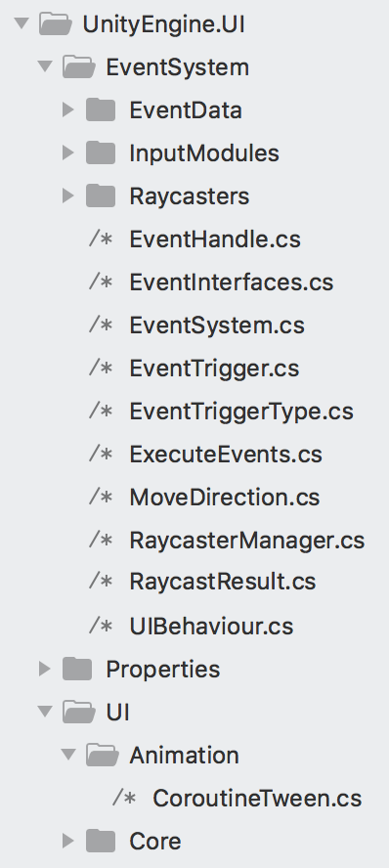This screenshot has height=868, width=389.
Task: Collapse the EventSystem folder triangle
Action: point(45,66)
